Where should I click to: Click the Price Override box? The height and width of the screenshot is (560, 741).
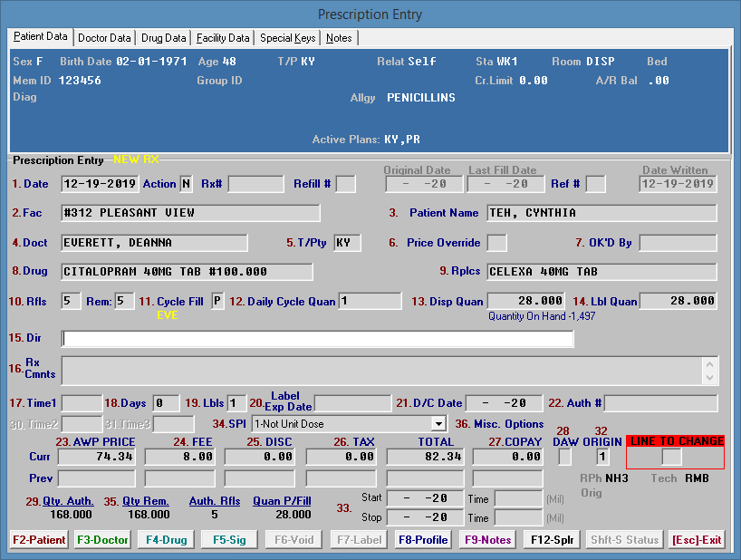click(x=496, y=243)
